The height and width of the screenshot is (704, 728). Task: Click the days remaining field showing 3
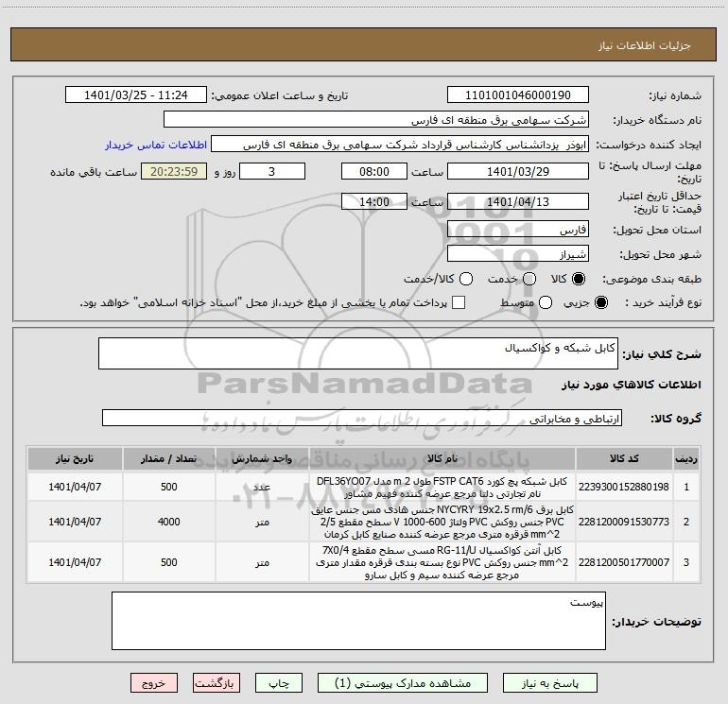(x=272, y=171)
